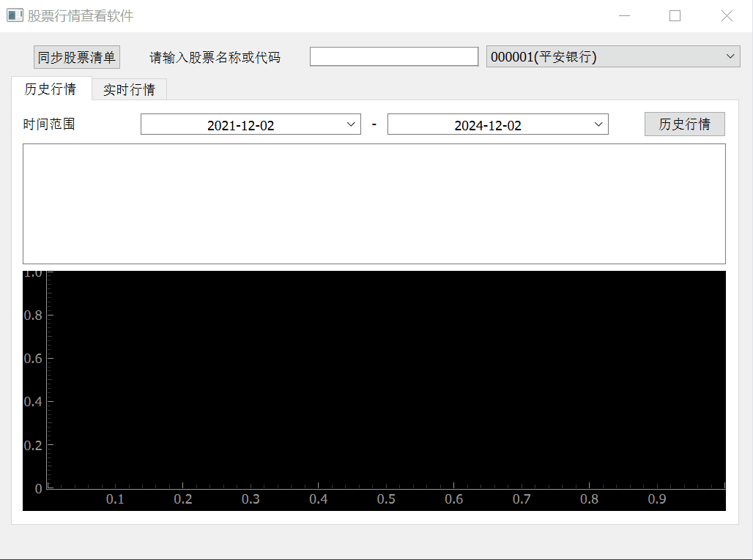Maximize the stock viewer window

click(x=675, y=16)
